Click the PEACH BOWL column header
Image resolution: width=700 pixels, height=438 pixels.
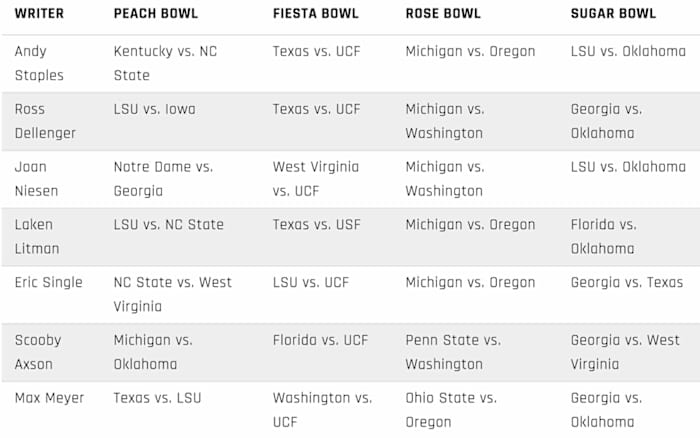click(x=156, y=14)
